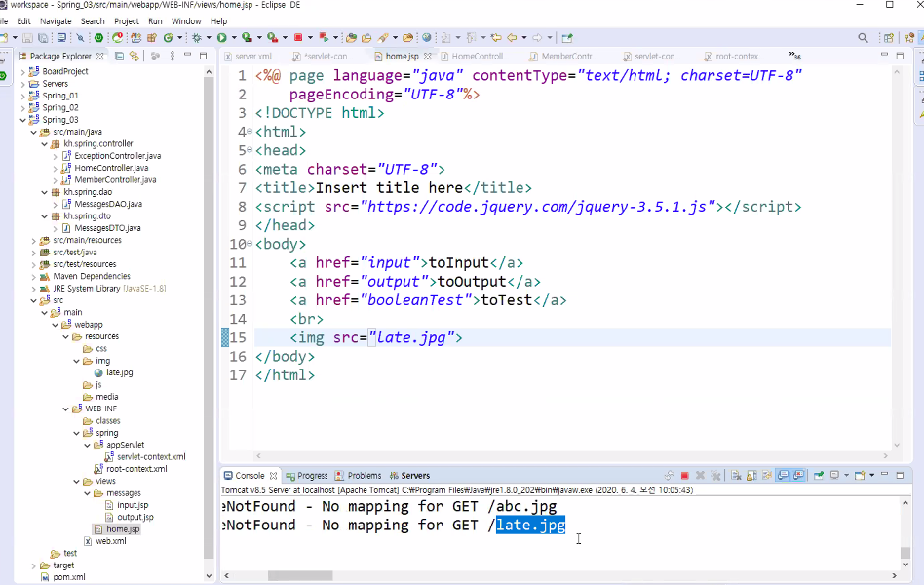
Task: Minimize the editor area
Action: point(884,55)
